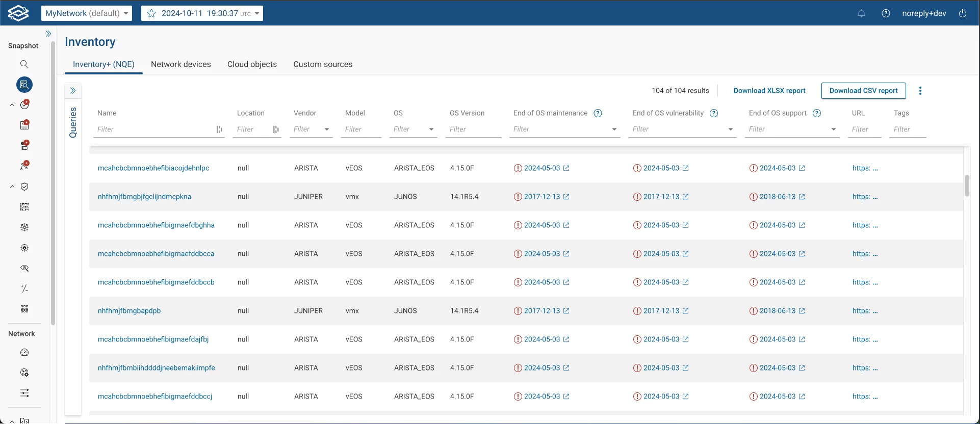
Task: Open more options vertical dots menu
Action: tap(920, 91)
